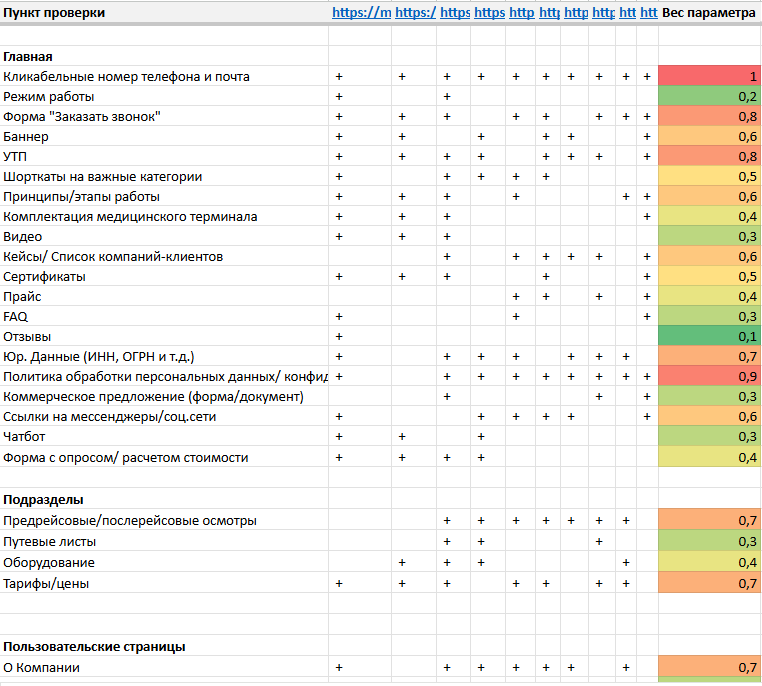Image resolution: width=762 pixels, height=686 pixels.
Task: Click the 0,6 weight in the Кейсы row
Action: [710, 256]
